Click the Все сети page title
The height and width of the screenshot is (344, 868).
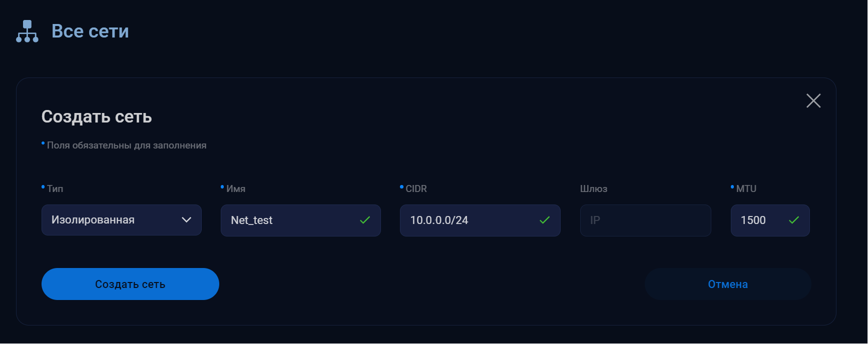(x=90, y=31)
